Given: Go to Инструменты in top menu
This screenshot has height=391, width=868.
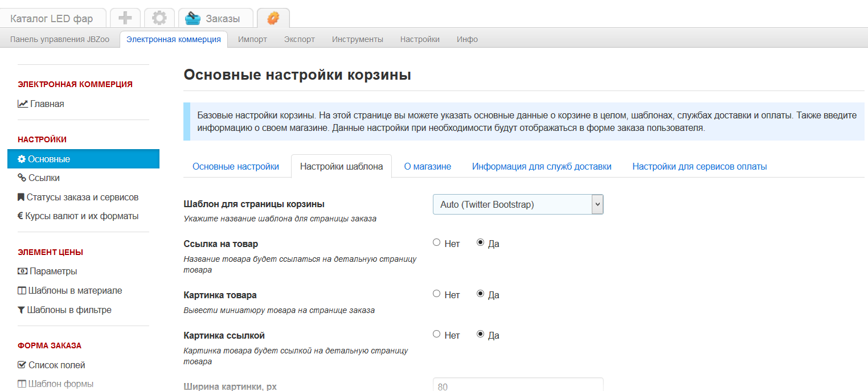Looking at the screenshot, I should pos(357,39).
